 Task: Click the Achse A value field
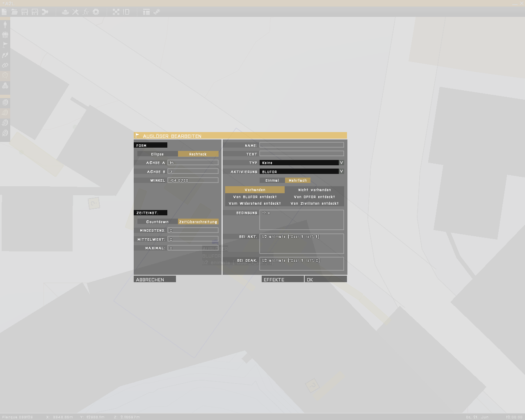click(x=193, y=163)
